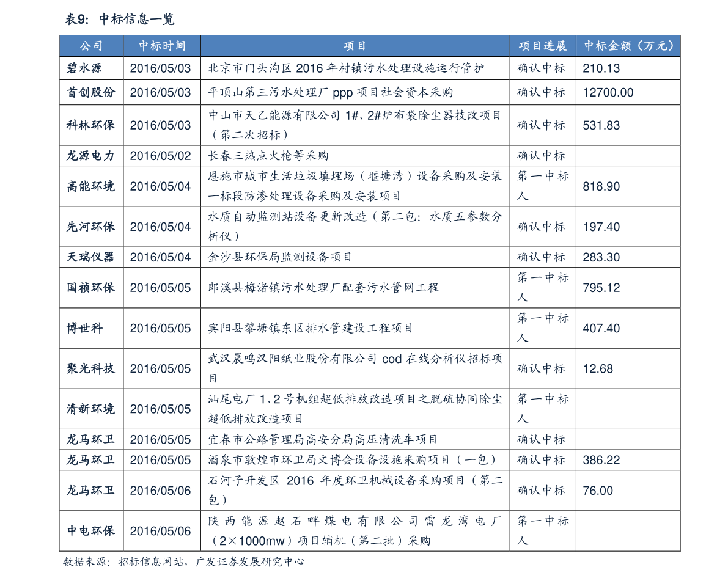Click project 宜春市公路管理局高安分局高压清洗车项目
Viewport: 728px width, 581px height.
click(322, 439)
